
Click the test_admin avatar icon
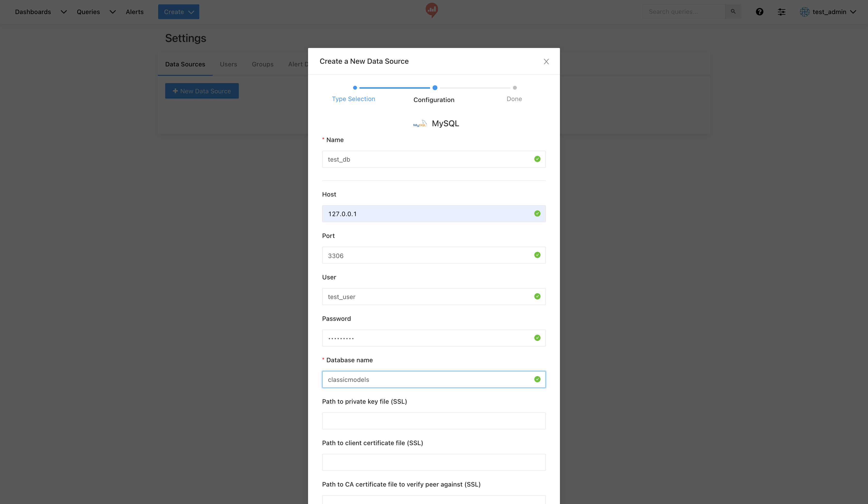point(805,12)
